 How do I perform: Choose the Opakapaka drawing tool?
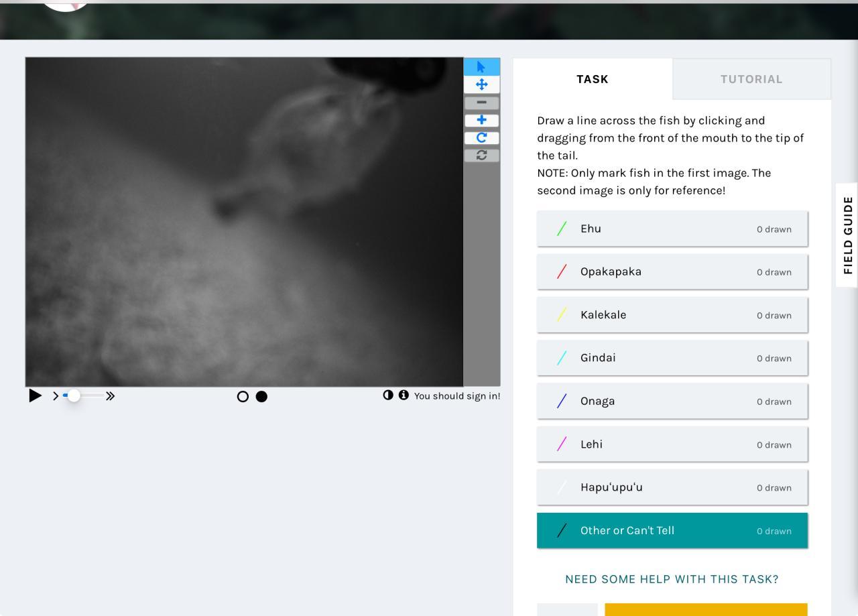coord(672,271)
